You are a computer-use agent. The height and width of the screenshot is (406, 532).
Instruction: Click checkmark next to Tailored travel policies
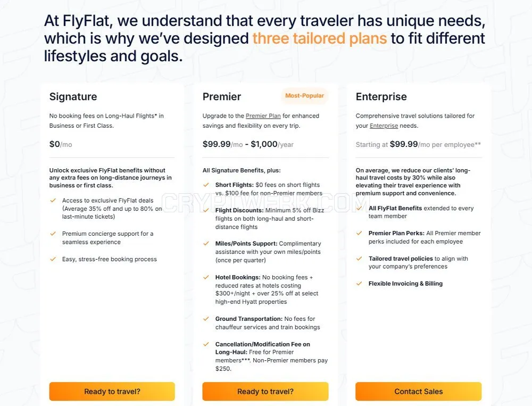[x=359, y=258]
